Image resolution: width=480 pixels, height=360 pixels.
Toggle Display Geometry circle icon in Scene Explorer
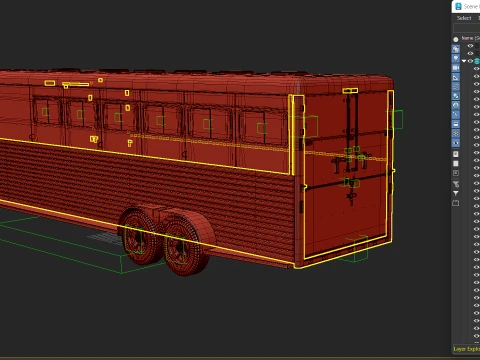[x=456, y=39]
